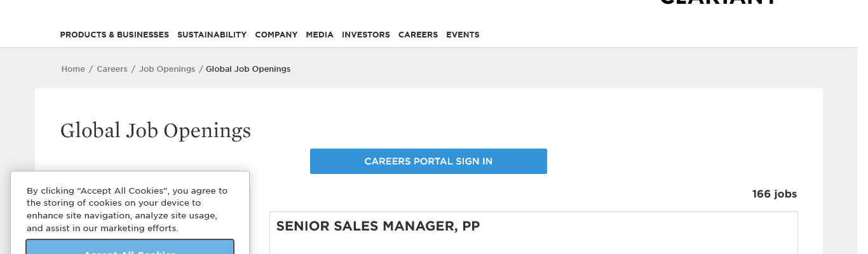Screen dimensions: 868x254
Task: Select Company in the main navigation
Action: 276,35
